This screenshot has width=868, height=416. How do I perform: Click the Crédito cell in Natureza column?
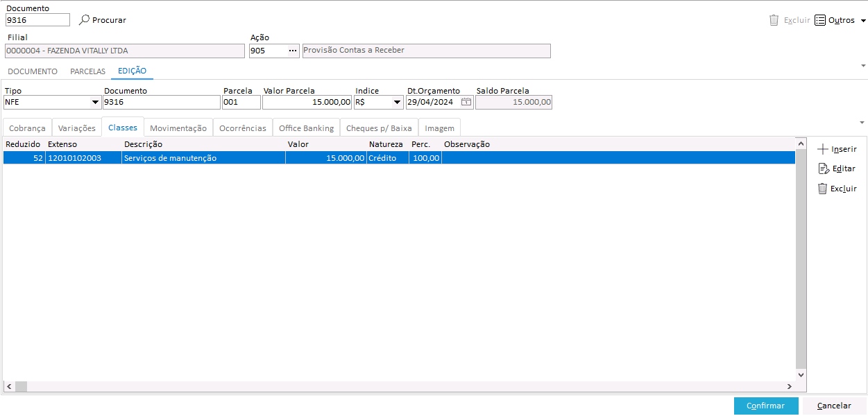point(388,158)
